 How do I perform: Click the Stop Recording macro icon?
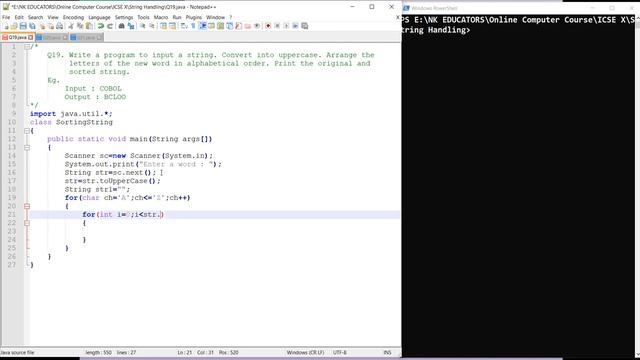click(x=277, y=26)
